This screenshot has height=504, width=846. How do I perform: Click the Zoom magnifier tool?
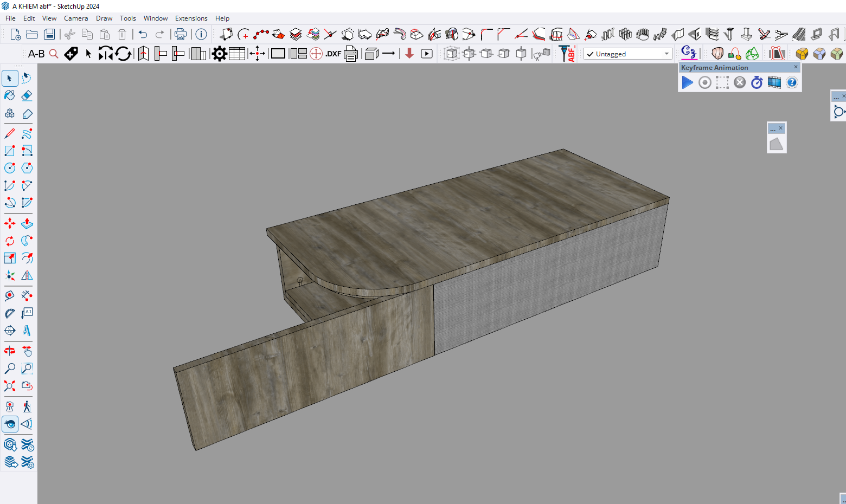point(10,369)
